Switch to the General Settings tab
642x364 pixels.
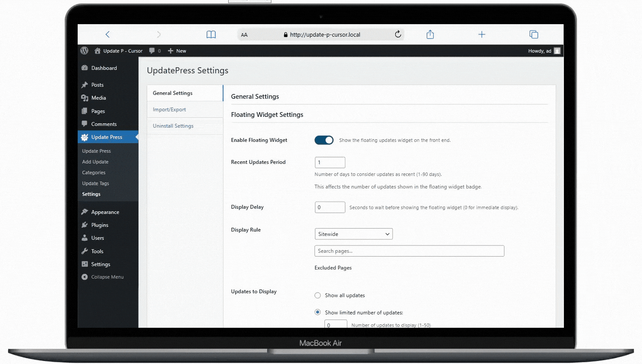(185, 93)
